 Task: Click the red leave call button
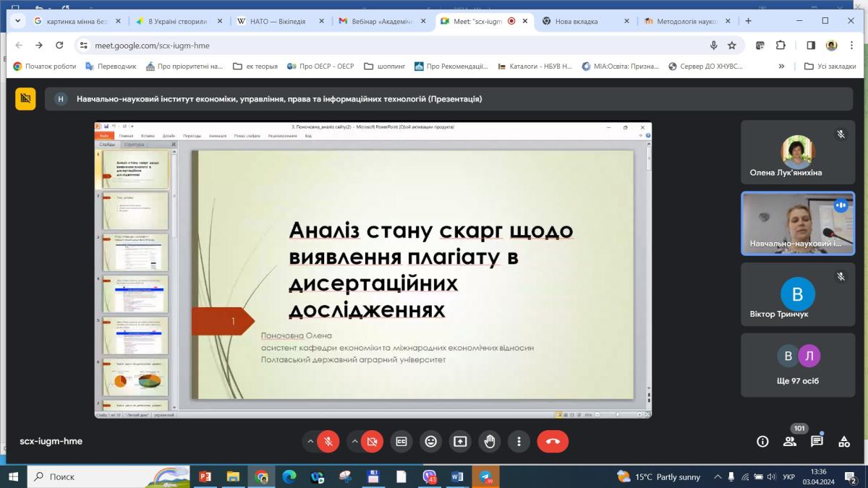tap(553, 441)
